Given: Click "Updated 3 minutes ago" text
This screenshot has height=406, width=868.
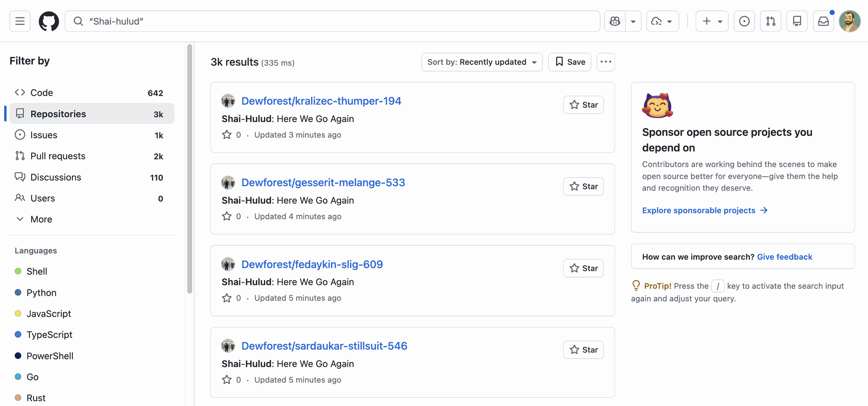Looking at the screenshot, I should (298, 135).
